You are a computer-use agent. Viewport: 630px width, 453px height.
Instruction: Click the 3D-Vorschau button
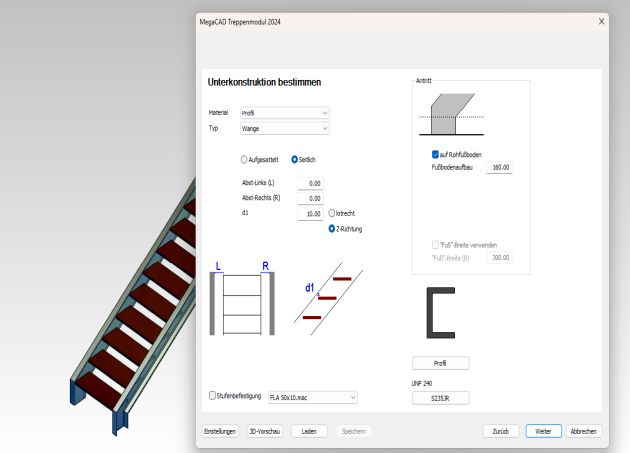click(264, 431)
